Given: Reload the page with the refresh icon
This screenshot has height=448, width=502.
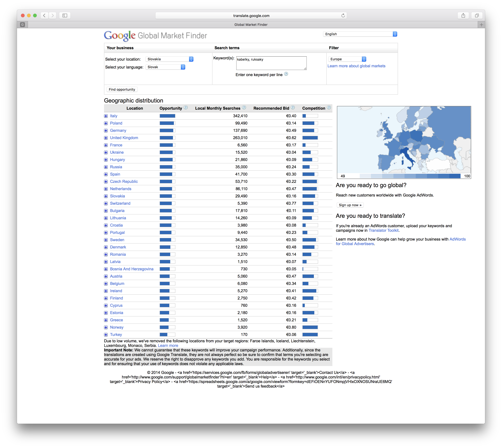Looking at the screenshot, I should point(343,15).
